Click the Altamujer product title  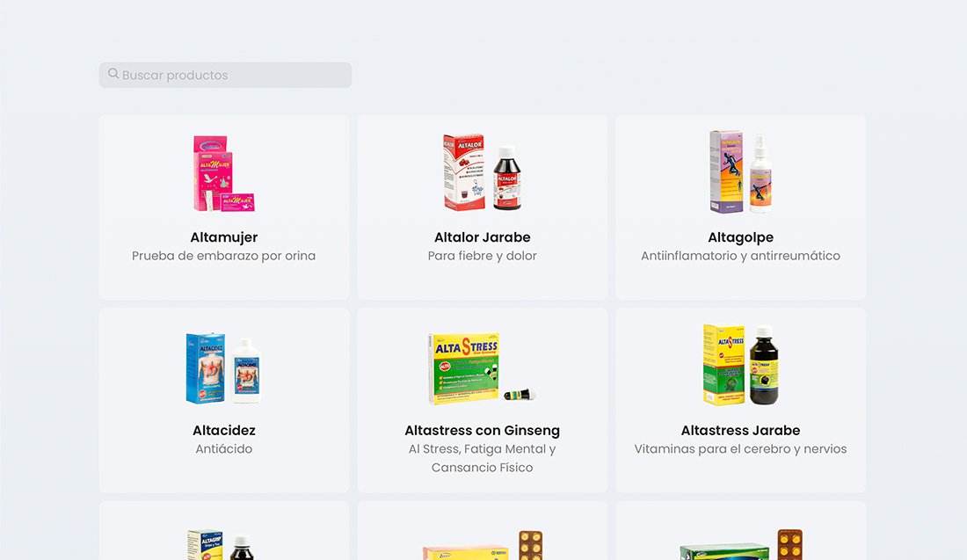224,237
